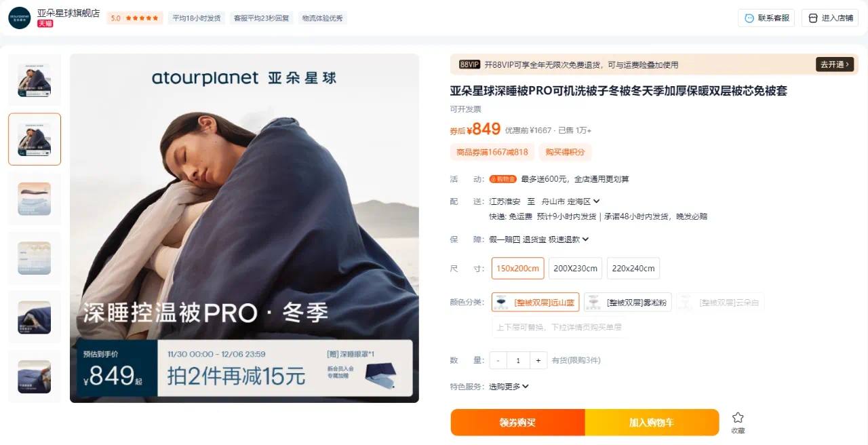Screen dimensions: 868x445
Task: Choose the 220x240cm size option
Action: point(633,268)
